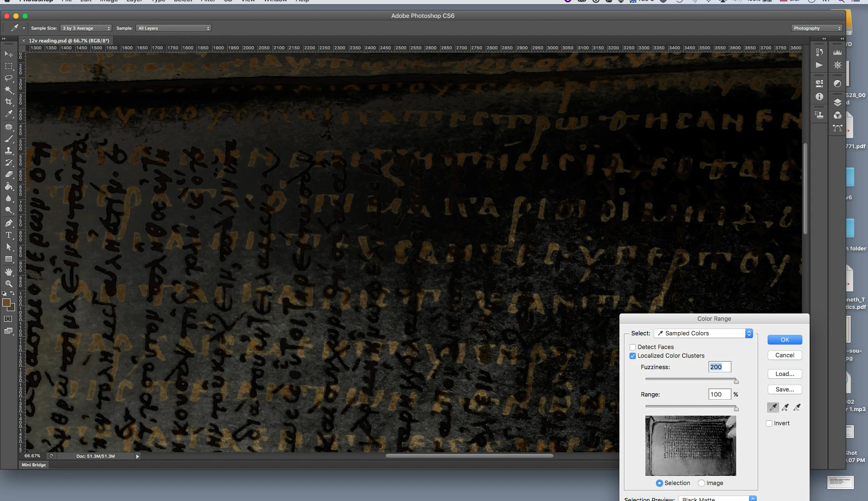Select the Eraser tool

(x=8, y=174)
